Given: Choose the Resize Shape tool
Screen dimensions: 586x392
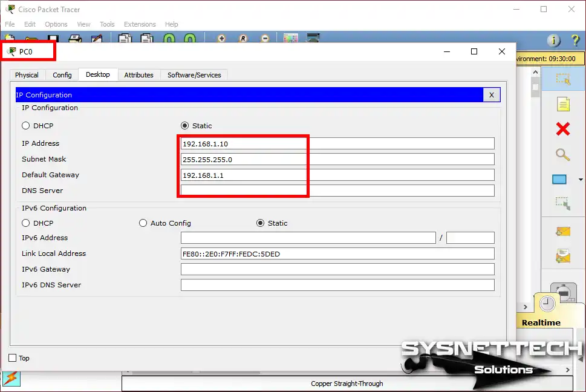Looking at the screenshot, I should click(563, 204).
